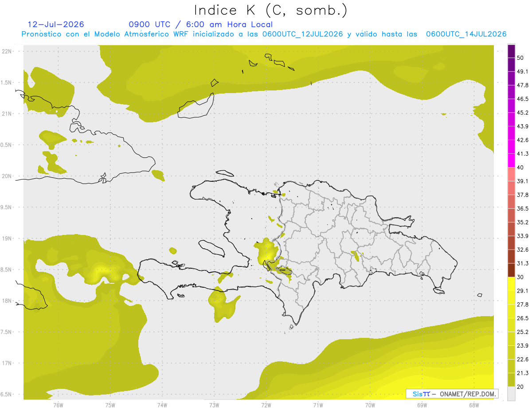Click the 'SisPi – ONAMET/REP.DOM.' logo box
This screenshot has width=532, height=411.
(452, 394)
